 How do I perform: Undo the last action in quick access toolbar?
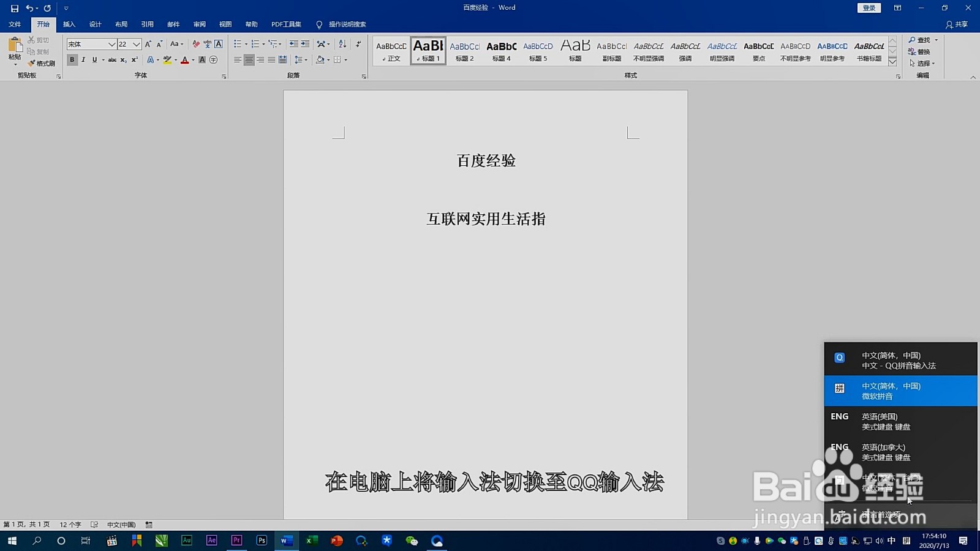[29, 8]
